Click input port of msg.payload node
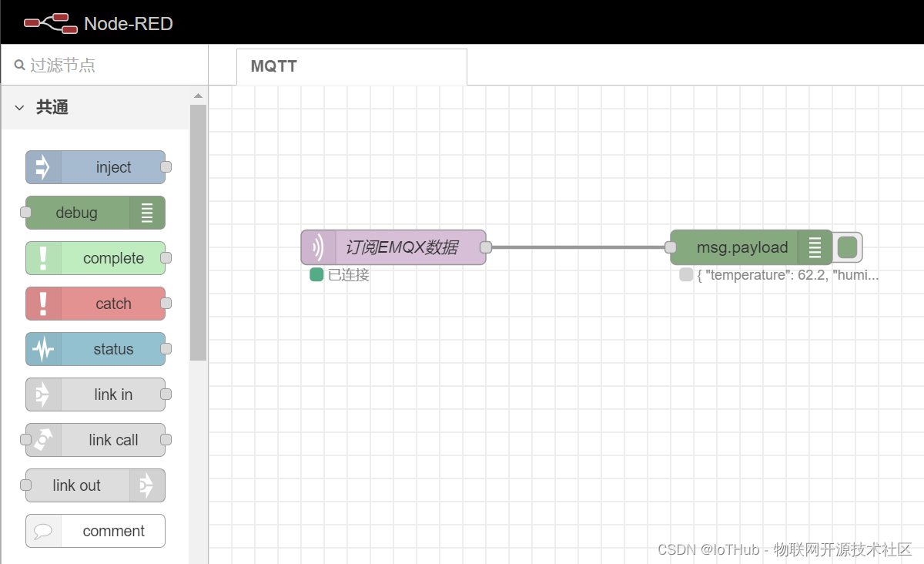The height and width of the screenshot is (564, 924). click(671, 247)
